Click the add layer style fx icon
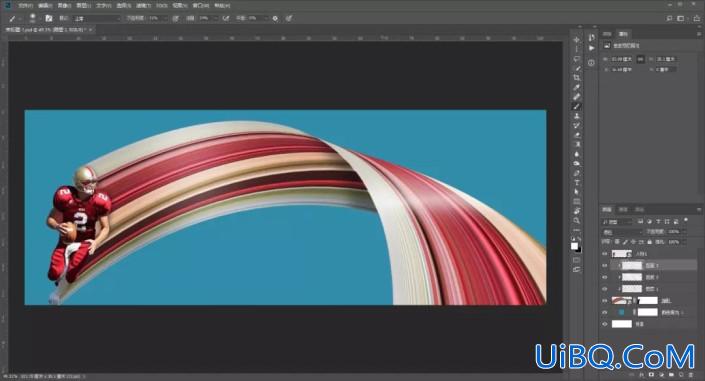Image resolution: width=705 pixels, height=381 pixels. coord(642,374)
